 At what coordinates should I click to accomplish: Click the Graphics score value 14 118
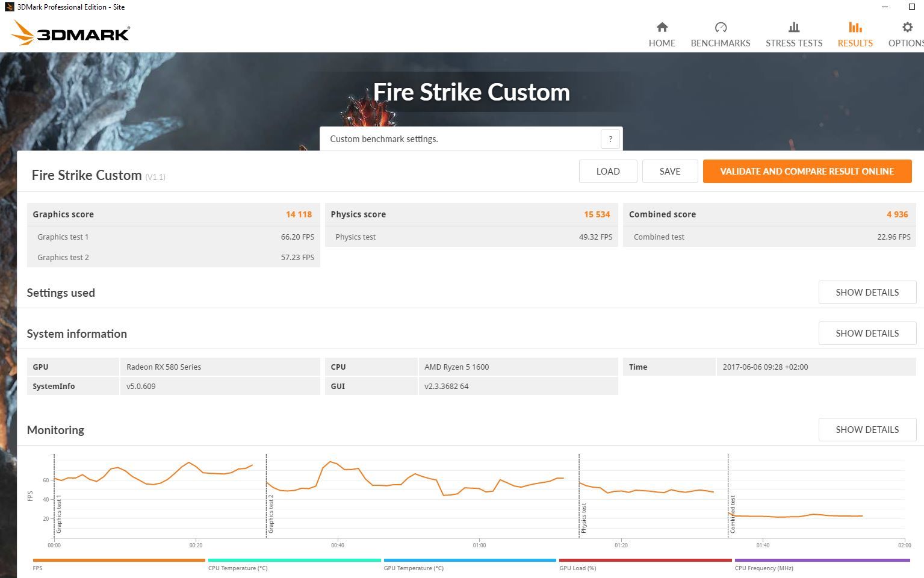tap(299, 214)
